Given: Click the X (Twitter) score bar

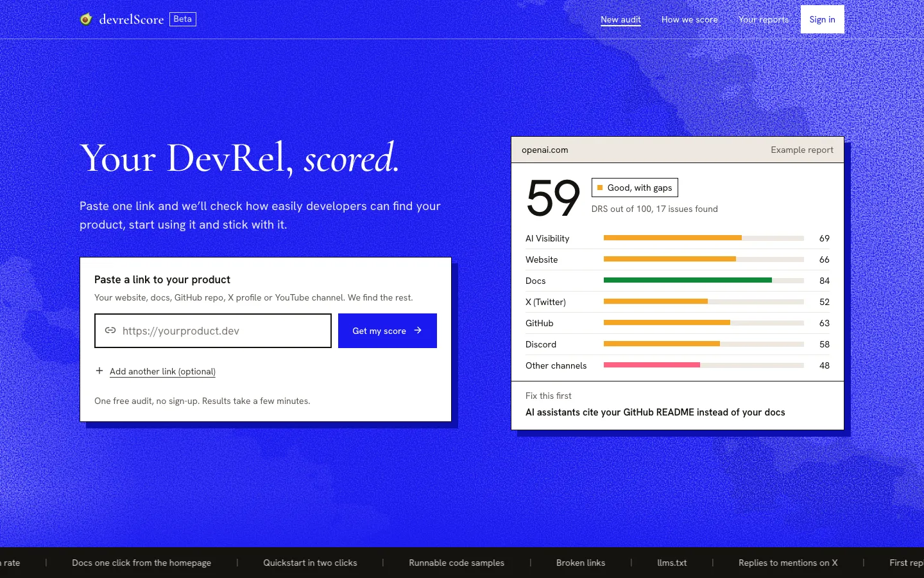Looking at the screenshot, I should 704,301.
